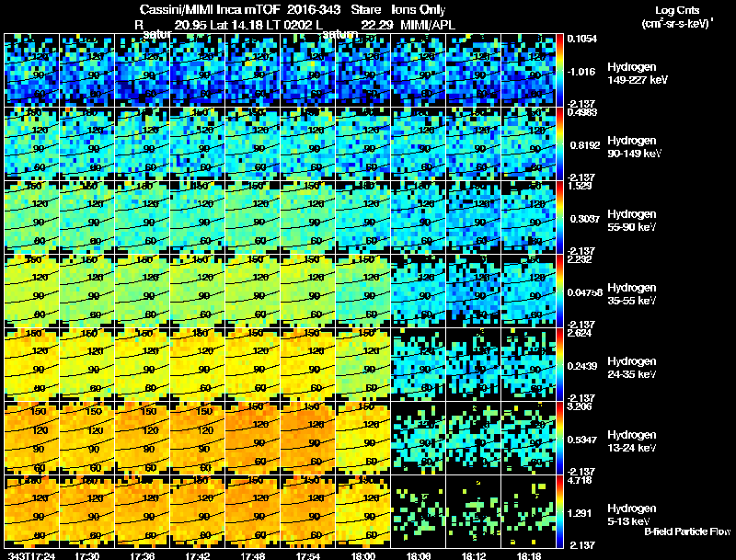Click the 17:54 time label
The width and height of the screenshot is (736, 560).
pos(308,555)
